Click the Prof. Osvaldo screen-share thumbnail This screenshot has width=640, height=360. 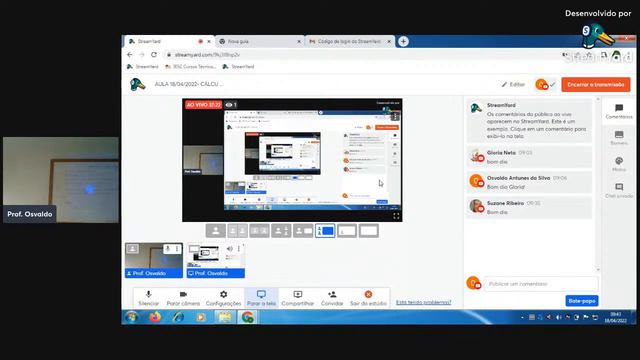coord(216,260)
